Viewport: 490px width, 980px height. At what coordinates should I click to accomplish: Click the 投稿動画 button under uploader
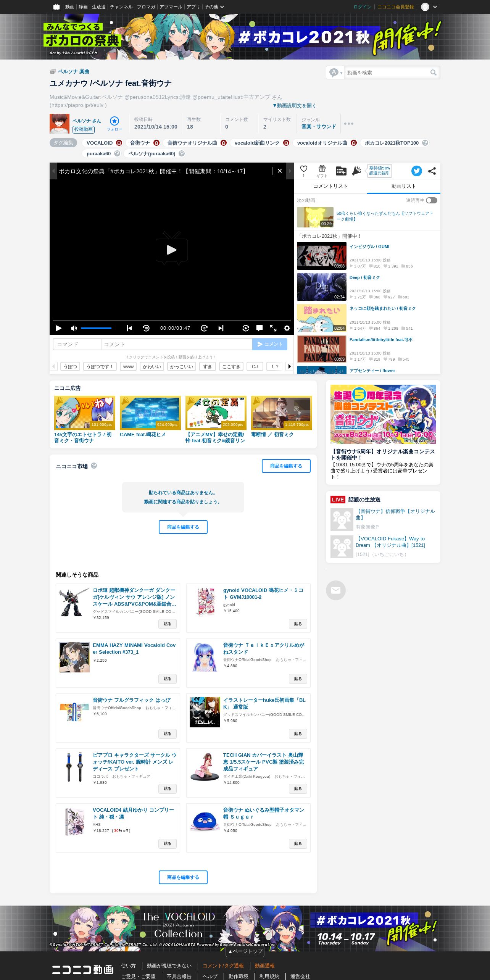pyautogui.click(x=84, y=129)
